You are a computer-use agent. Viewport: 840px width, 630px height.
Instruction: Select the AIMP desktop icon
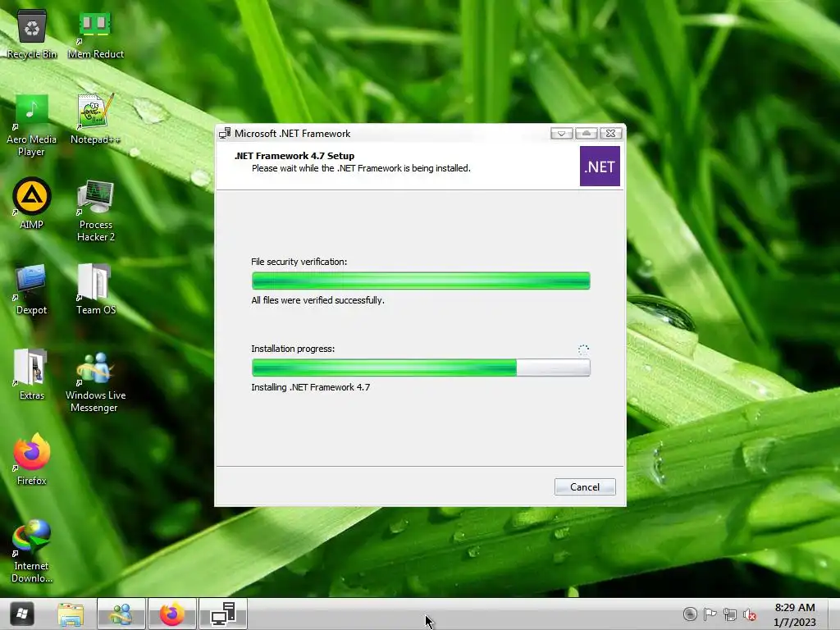(32, 204)
